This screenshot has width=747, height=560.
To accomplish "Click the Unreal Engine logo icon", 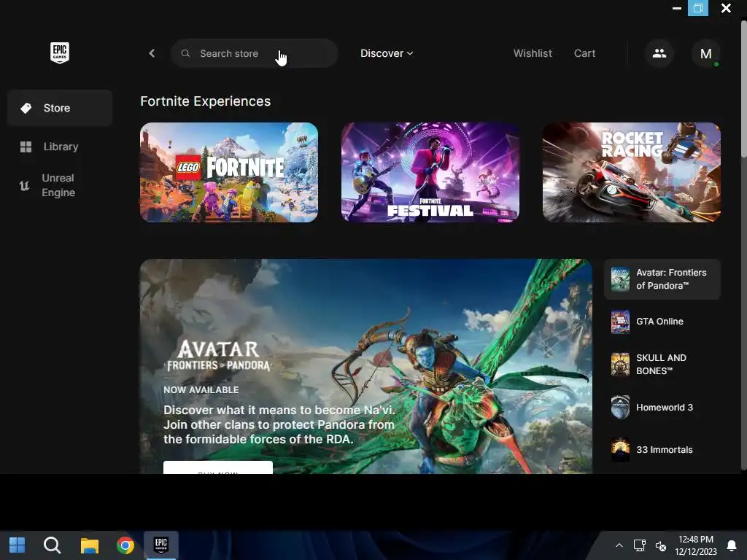I will point(24,186).
